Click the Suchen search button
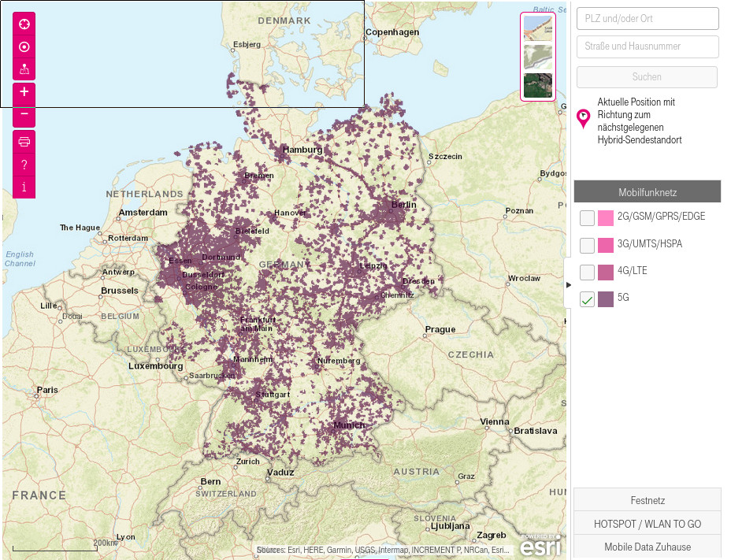This screenshot has height=560, width=731. [x=647, y=76]
